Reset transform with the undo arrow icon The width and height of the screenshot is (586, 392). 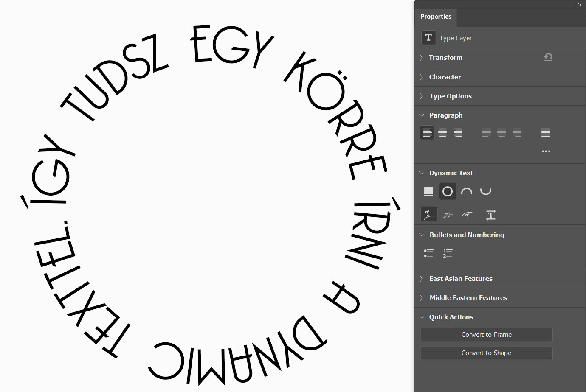[x=548, y=57]
